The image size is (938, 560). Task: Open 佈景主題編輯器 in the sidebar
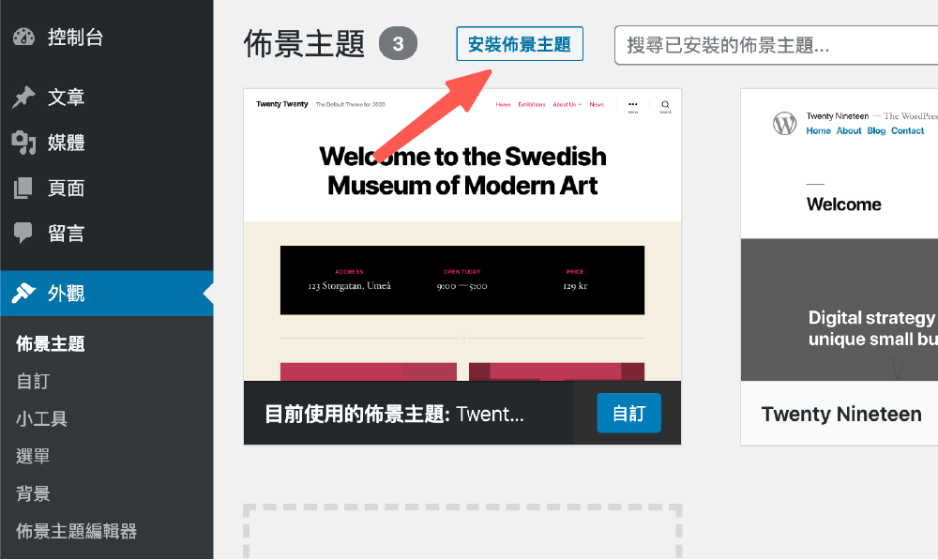[77, 531]
